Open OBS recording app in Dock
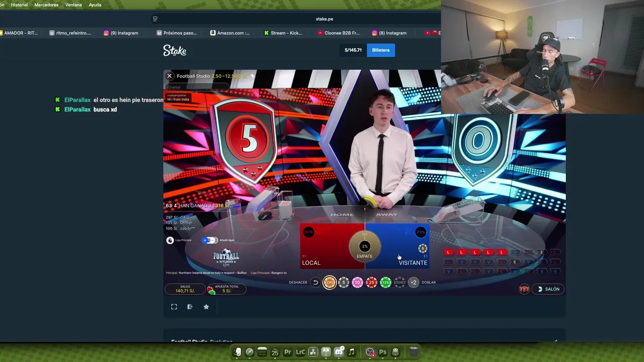The width and height of the screenshot is (644, 362). coord(370,352)
